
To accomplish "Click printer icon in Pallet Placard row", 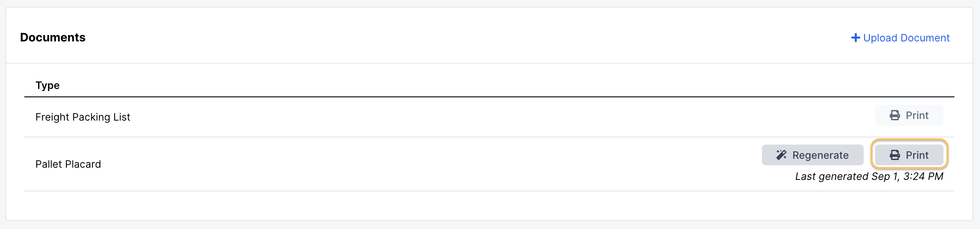I will click(x=895, y=155).
